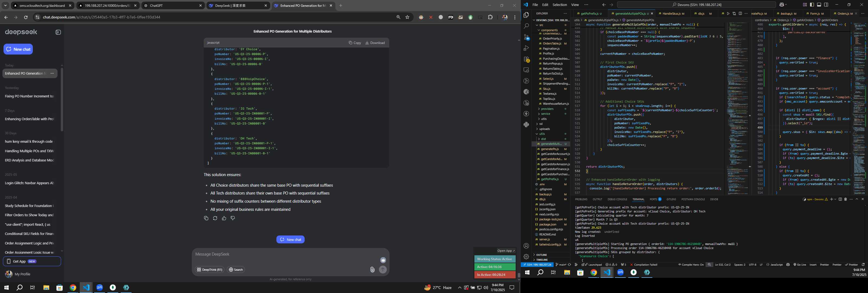Open Remote Explorer icon in activity bar
This screenshot has height=293, width=868.
[x=526, y=70]
